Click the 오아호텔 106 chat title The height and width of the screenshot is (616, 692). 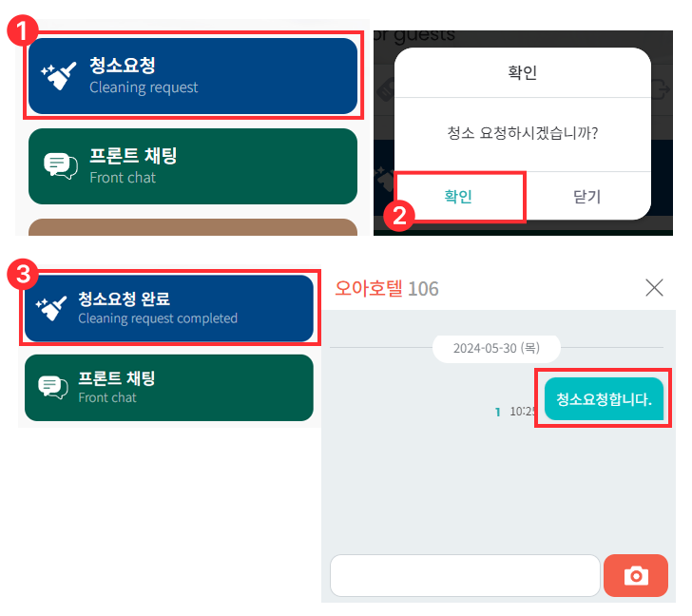(x=386, y=288)
